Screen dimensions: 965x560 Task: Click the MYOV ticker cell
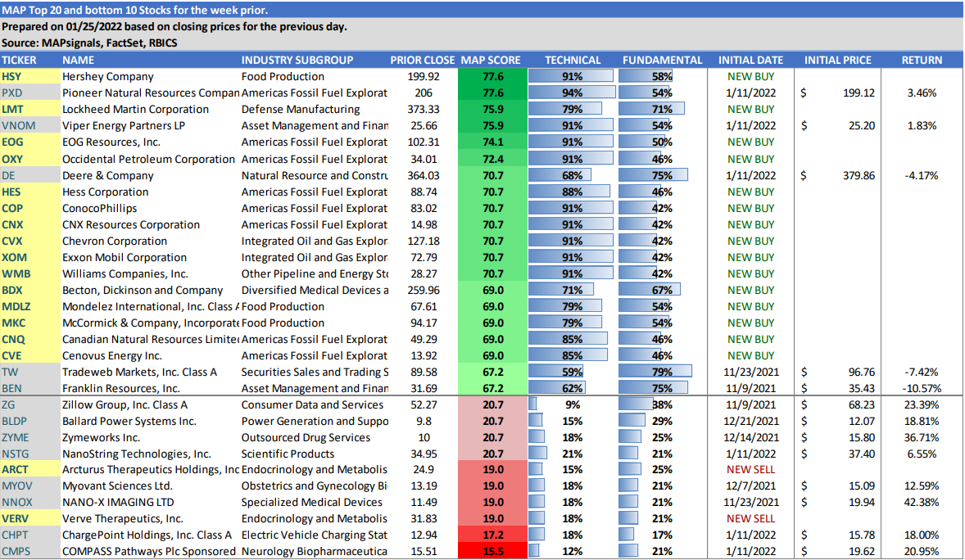(30, 486)
